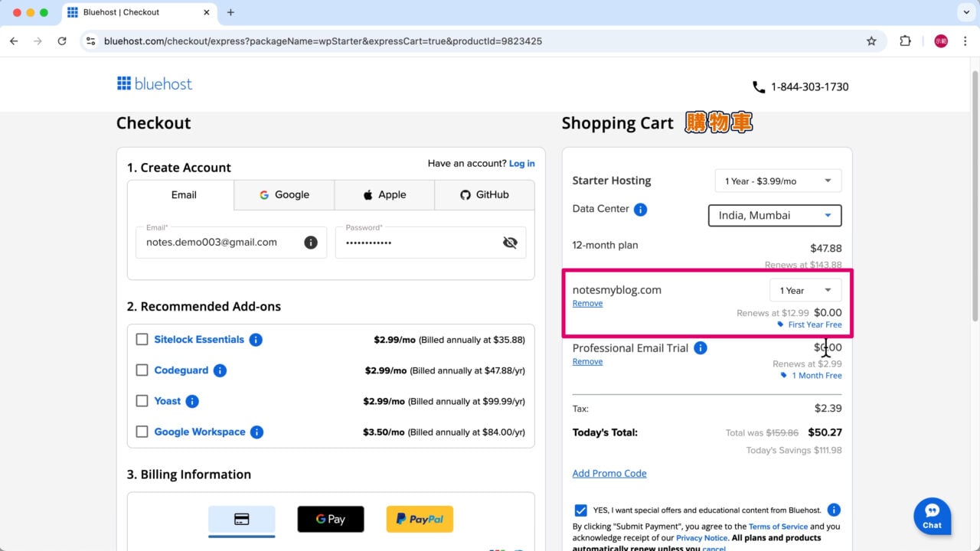Open the Chat support bubble

coord(932,516)
